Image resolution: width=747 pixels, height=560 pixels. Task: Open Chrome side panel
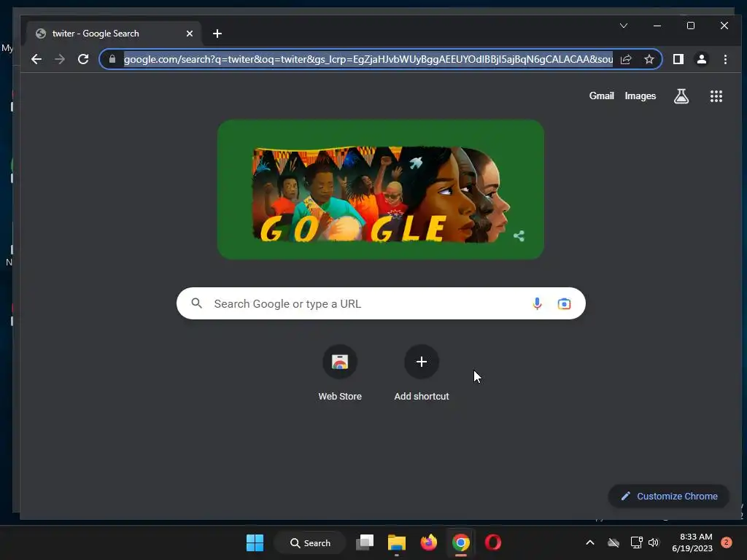click(x=678, y=59)
